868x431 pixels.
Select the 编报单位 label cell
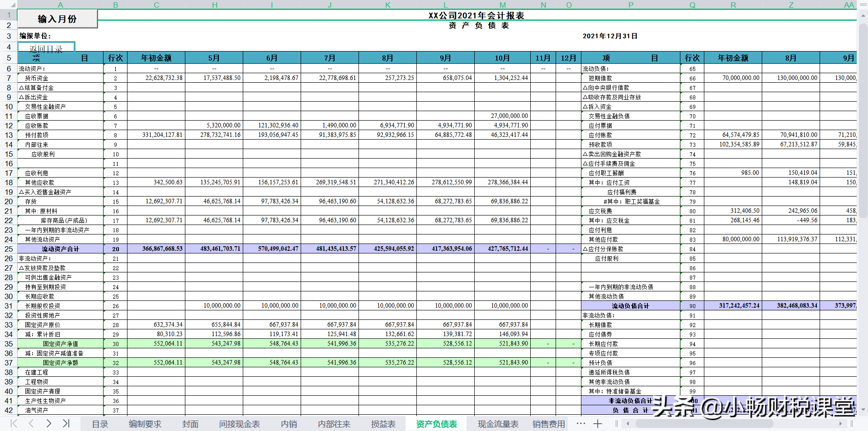click(35, 36)
